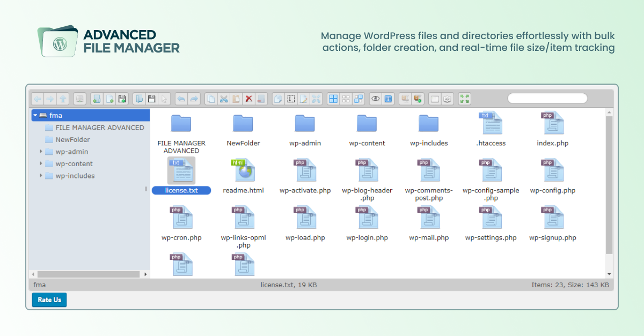
Task: Click the Forward navigation arrow in toolbar
Action: click(x=50, y=99)
